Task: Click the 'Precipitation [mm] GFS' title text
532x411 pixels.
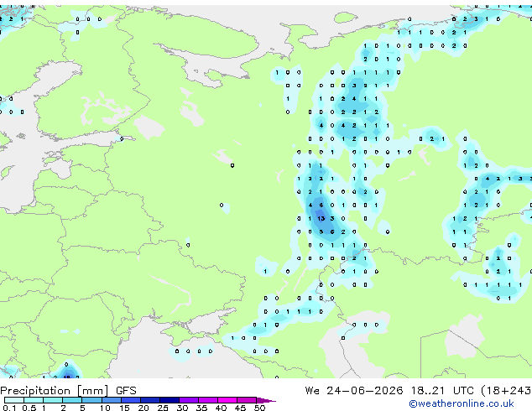Action: [x=68, y=391]
